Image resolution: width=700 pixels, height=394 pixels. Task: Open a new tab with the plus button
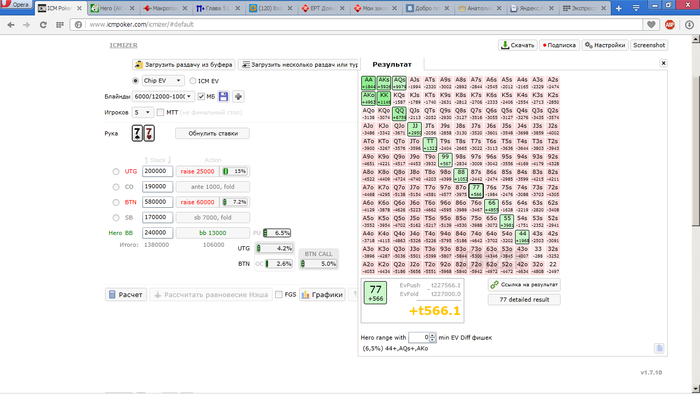(619, 8)
